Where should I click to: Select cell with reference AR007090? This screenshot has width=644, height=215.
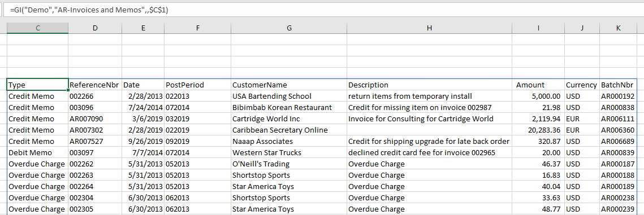point(96,119)
